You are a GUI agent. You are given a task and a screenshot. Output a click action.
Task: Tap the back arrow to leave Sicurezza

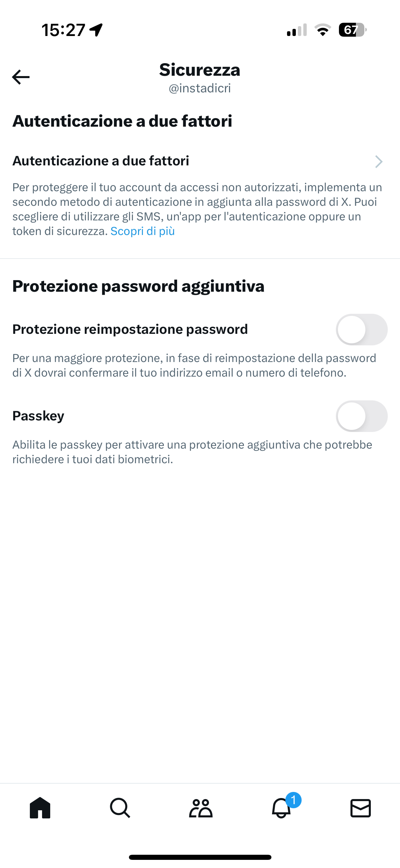click(x=21, y=77)
